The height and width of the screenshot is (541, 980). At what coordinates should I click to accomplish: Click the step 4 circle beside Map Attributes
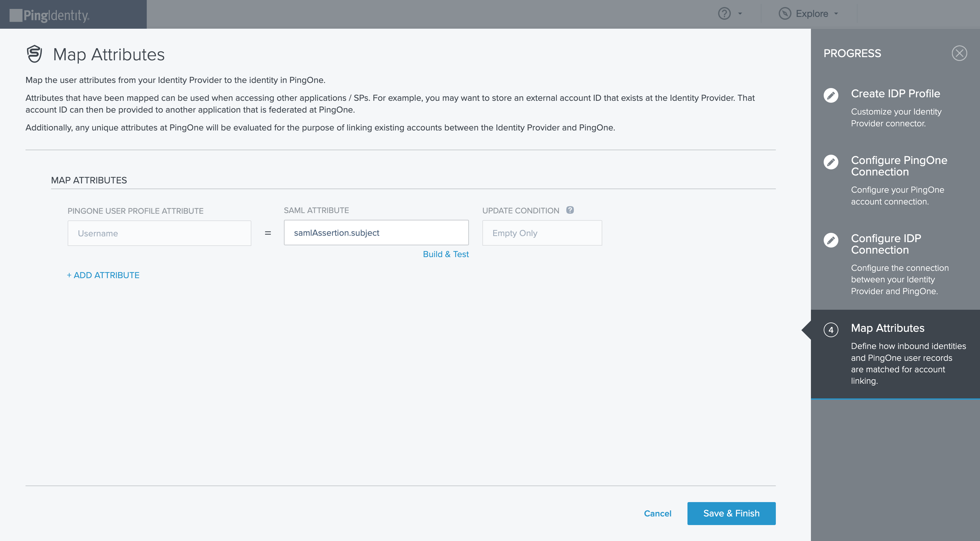pos(831,330)
